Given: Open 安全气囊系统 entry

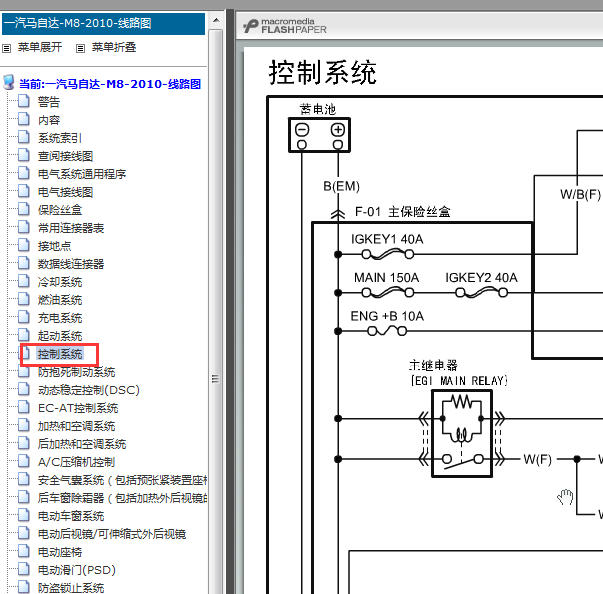Looking at the screenshot, I should (x=122, y=480).
